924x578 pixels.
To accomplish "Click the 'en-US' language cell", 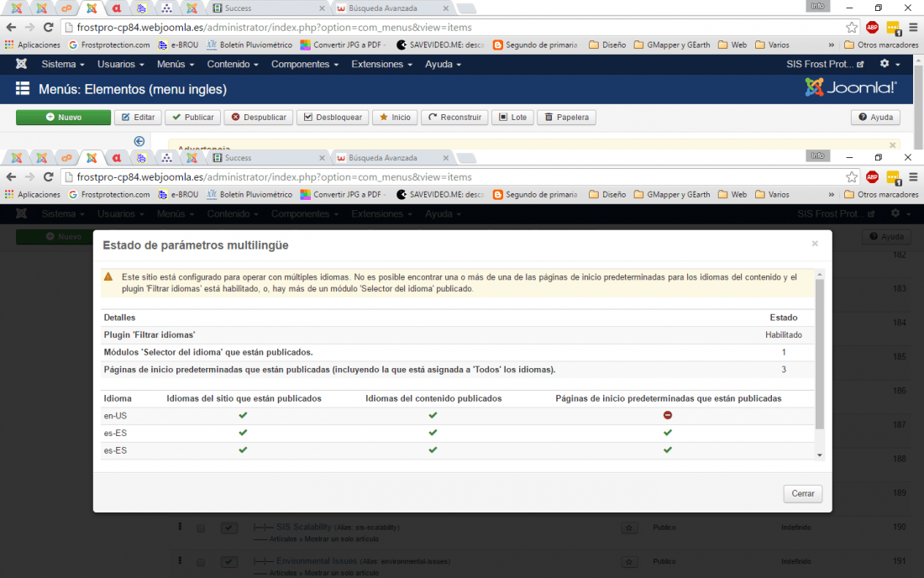I will tap(115, 416).
